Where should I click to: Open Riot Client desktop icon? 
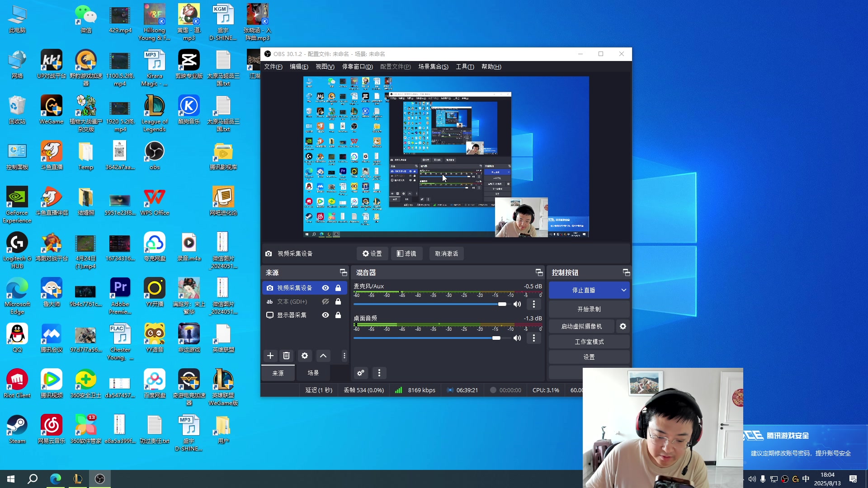coord(17,384)
